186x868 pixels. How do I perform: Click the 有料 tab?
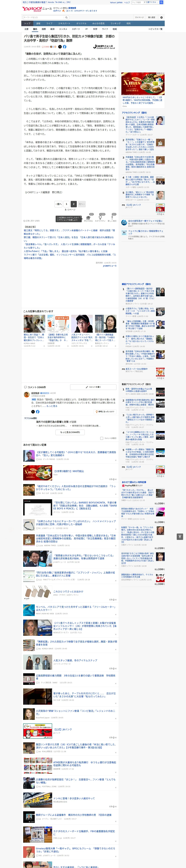tap(128, 24)
